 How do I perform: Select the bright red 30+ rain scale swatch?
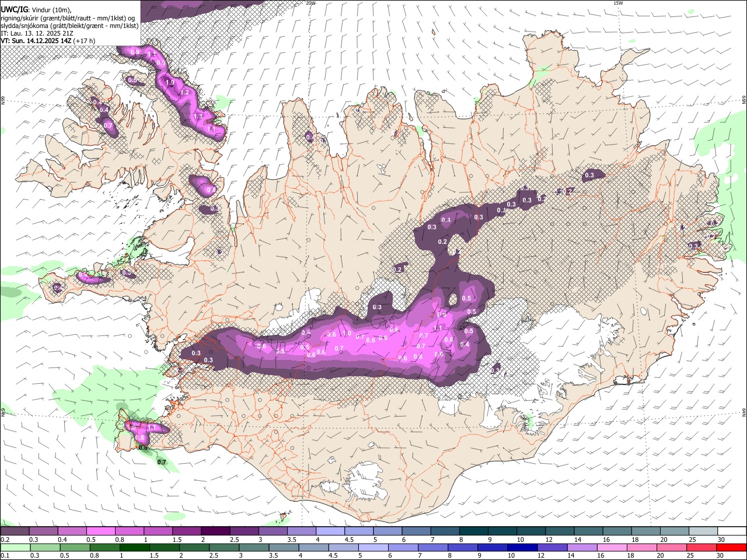pyautogui.click(x=732, y=547)
